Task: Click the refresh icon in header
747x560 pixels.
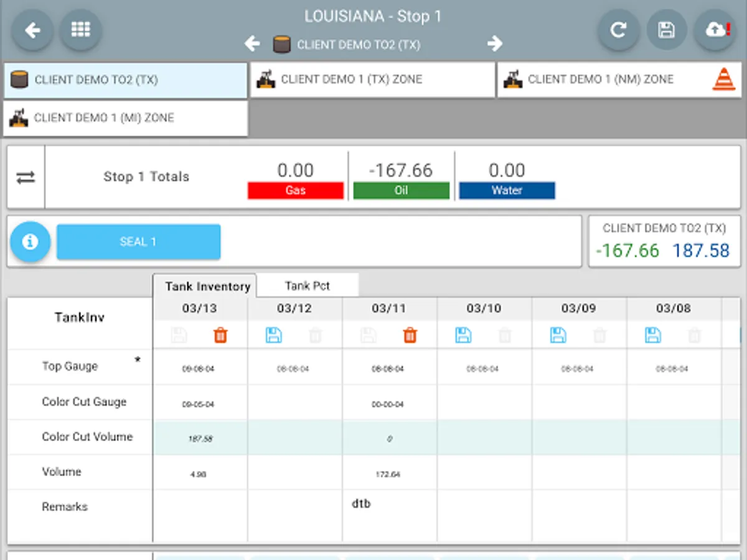Action: pos(618,30)
